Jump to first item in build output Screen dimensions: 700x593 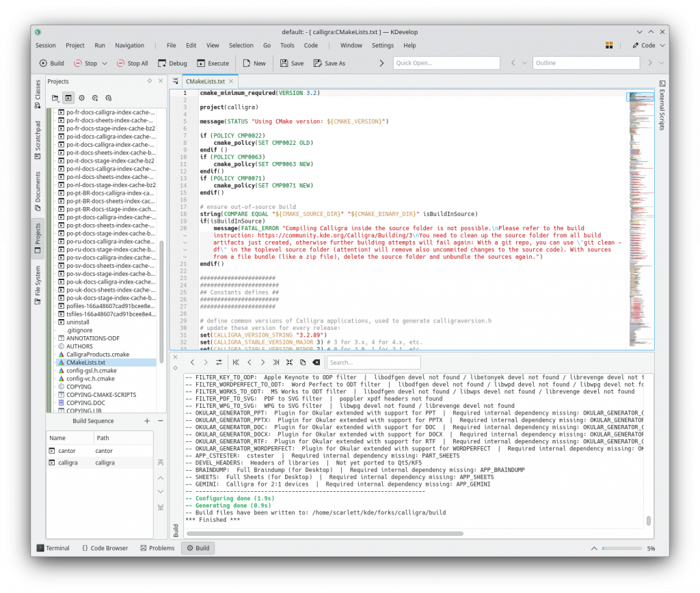[236, 362]
